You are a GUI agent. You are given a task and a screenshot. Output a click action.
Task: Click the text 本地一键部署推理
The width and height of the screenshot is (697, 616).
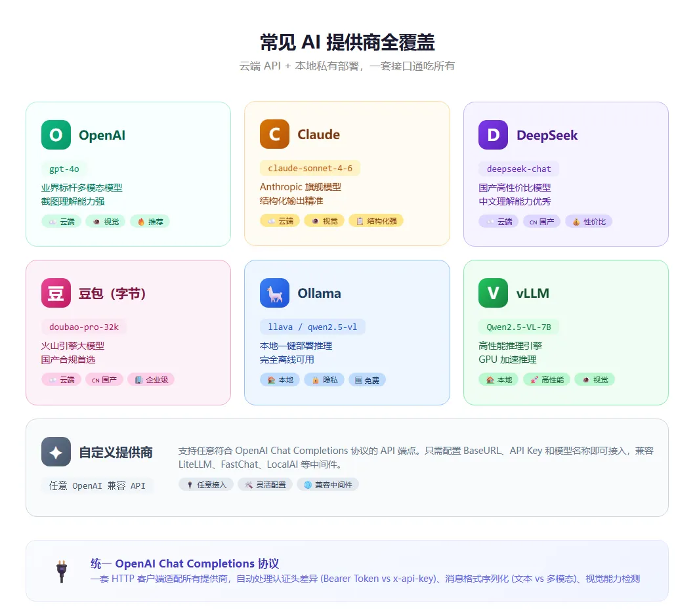click(x=296, y=346)
